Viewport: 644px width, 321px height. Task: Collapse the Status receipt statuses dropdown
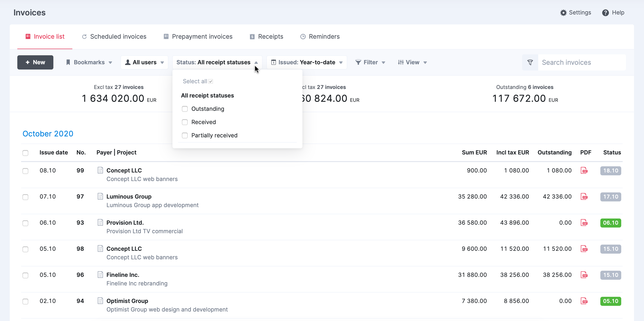[x=217, y=62]
